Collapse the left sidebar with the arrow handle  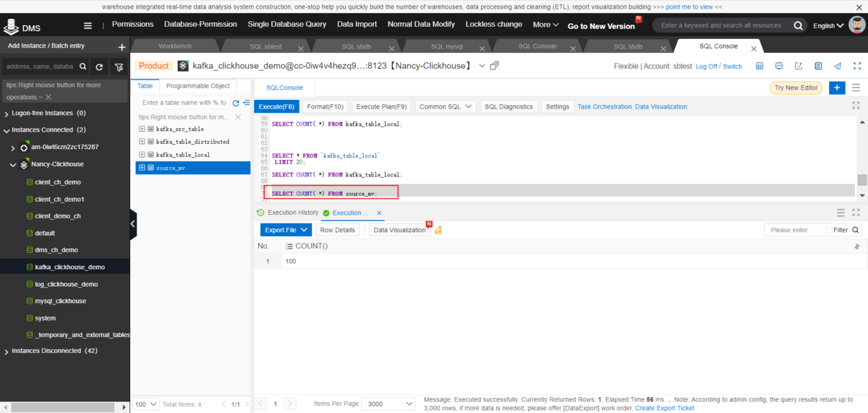click(x=133, y=224)
